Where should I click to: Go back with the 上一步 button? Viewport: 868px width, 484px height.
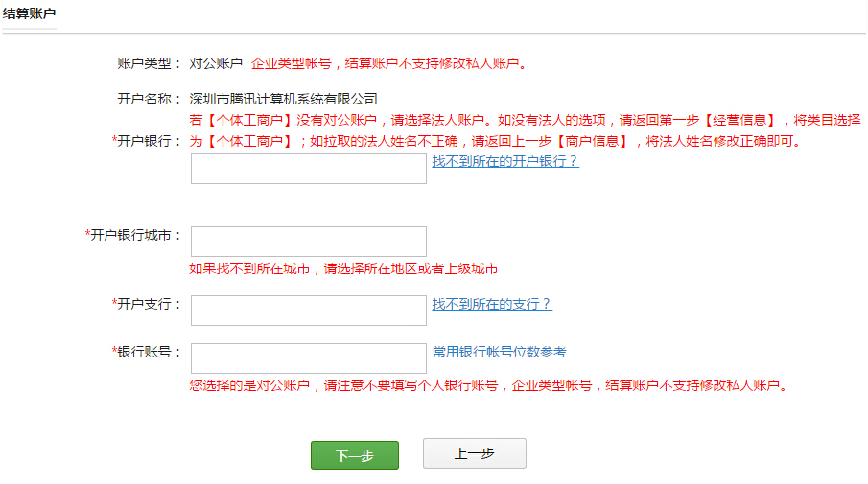coord(474,454)
